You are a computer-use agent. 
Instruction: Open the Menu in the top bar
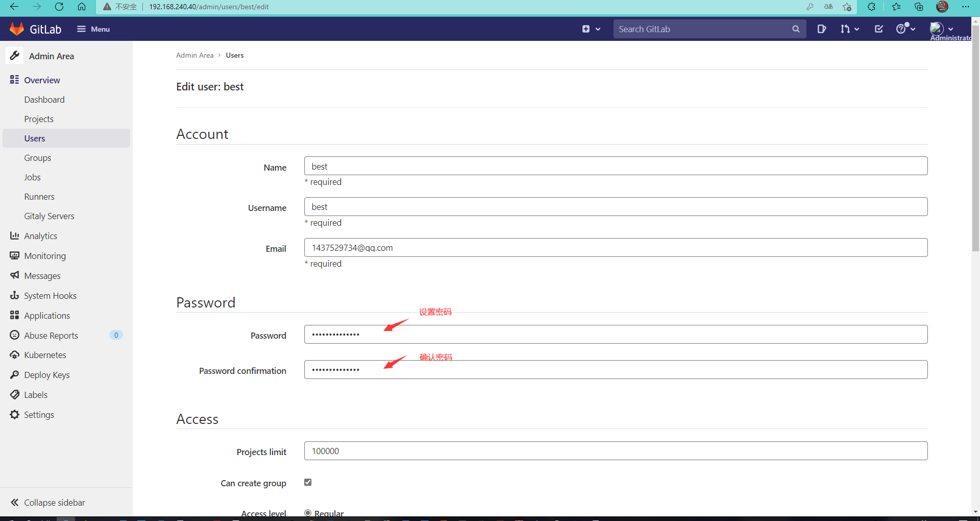tap(93, 29)
